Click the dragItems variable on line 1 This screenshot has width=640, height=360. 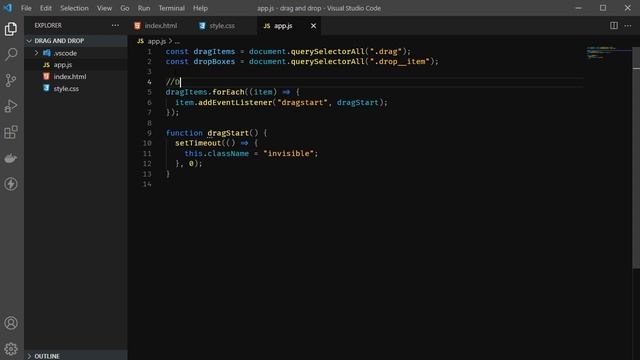(x=214, y=51)
